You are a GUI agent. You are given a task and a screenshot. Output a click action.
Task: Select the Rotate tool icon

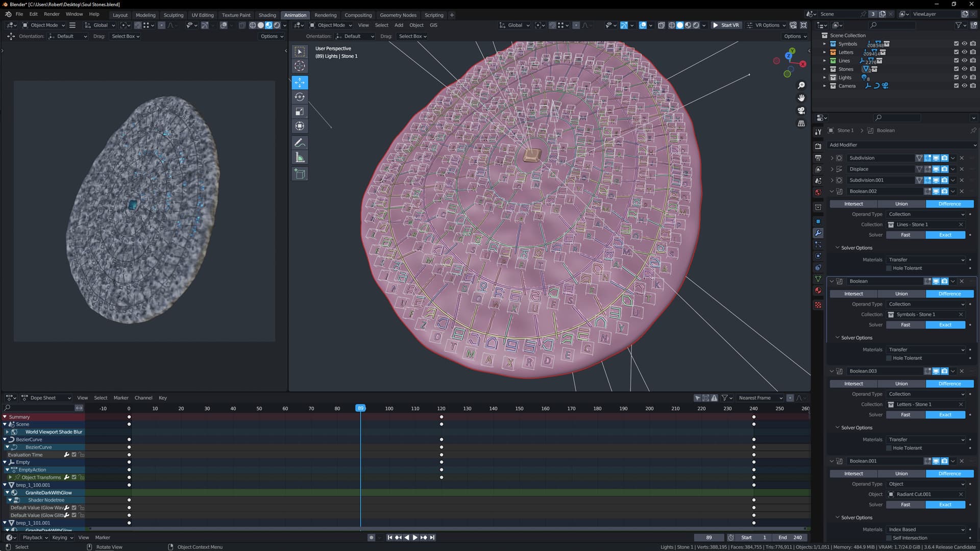coord(300,97)
